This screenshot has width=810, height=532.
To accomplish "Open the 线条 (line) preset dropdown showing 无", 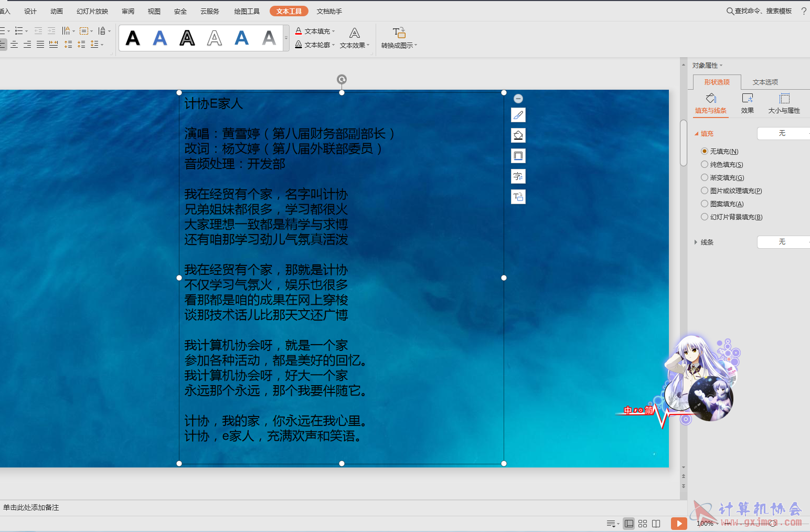I will (x=783, y=242).
